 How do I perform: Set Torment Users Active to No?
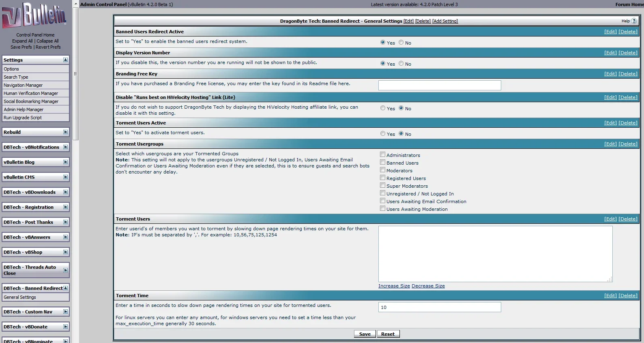[401, 133]
